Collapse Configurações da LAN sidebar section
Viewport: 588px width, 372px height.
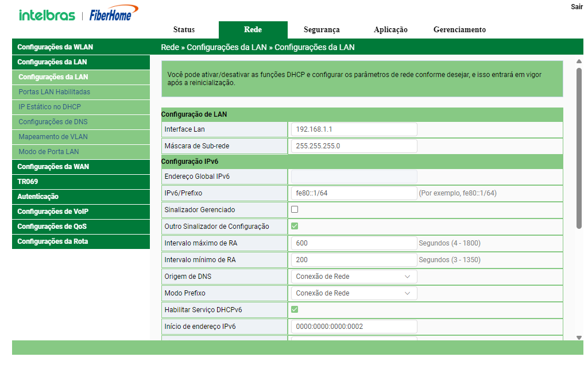(x=81, y=62)
